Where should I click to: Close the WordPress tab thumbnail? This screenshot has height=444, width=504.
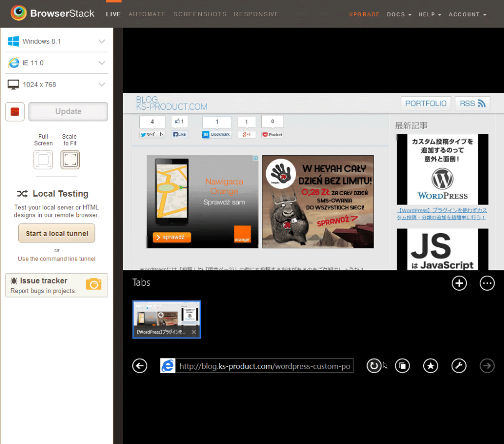coord(194,332)
